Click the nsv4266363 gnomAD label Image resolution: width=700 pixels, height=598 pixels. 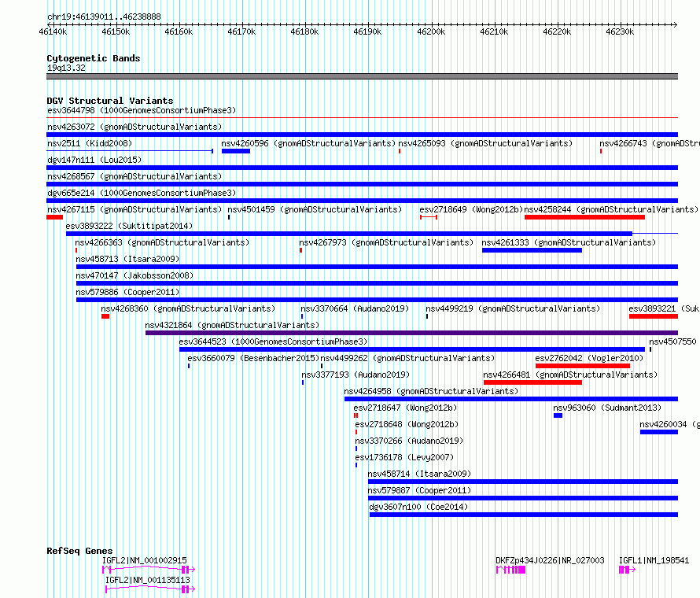[x=162, y=242]
